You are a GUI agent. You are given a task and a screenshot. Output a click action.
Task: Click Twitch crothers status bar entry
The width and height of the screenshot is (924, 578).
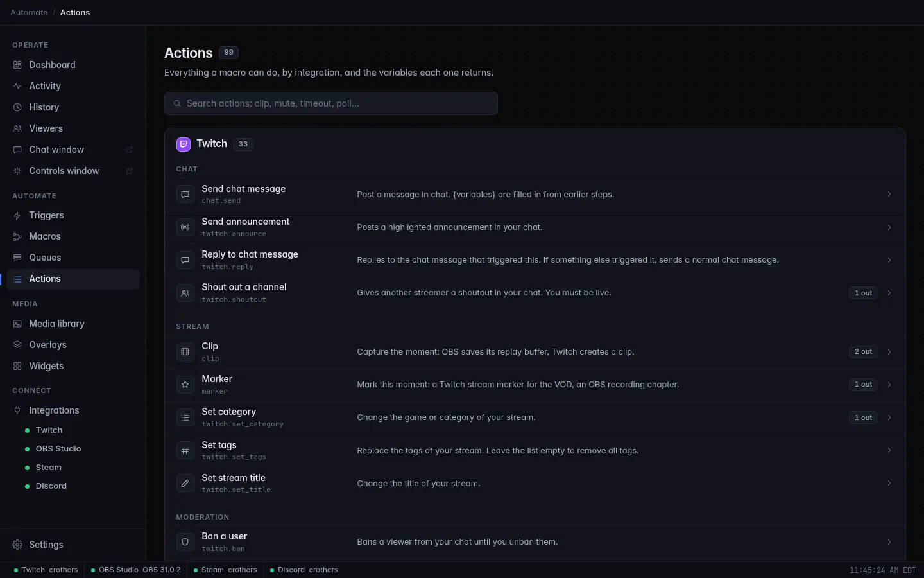click(x=46, y=570)
